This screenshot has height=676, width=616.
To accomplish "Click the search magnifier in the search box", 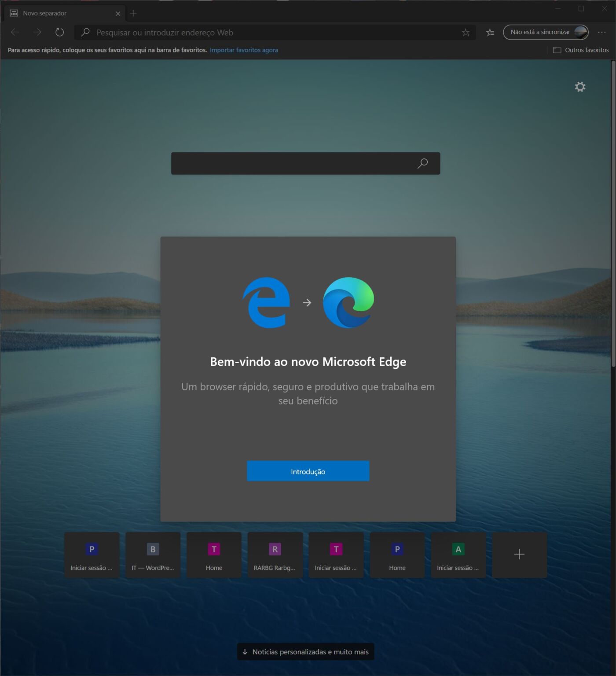I will click(422, 163).
